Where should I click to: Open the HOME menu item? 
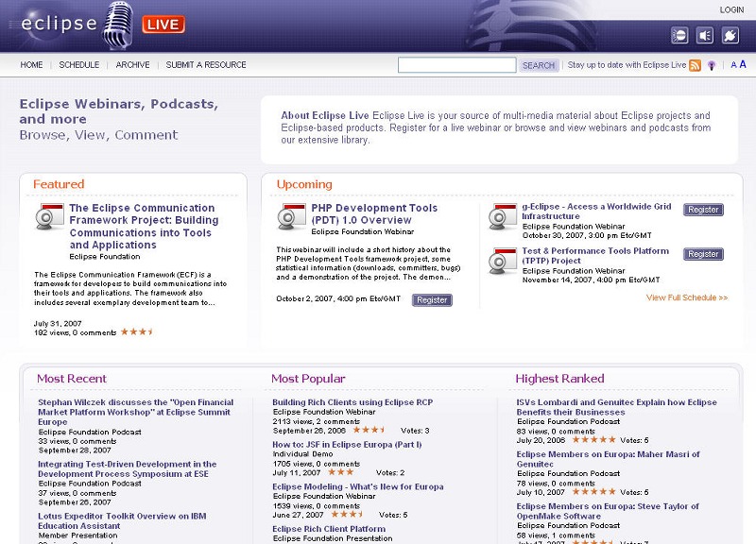coord(31,65)
